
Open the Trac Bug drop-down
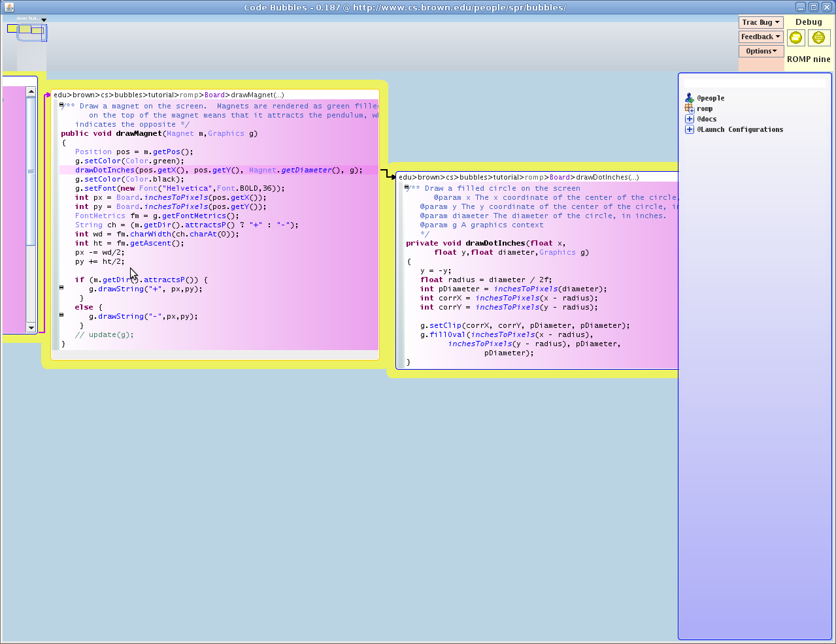click(761, 22)
